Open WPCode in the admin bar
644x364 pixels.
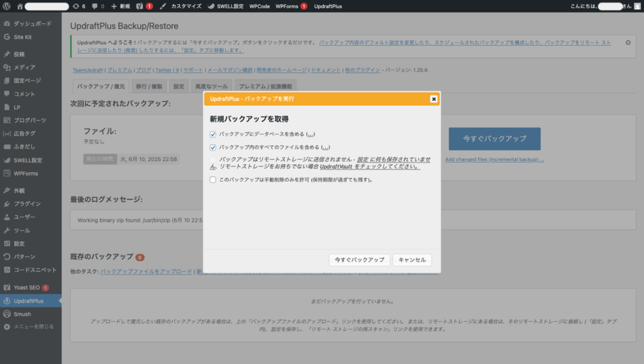point(260,6)
